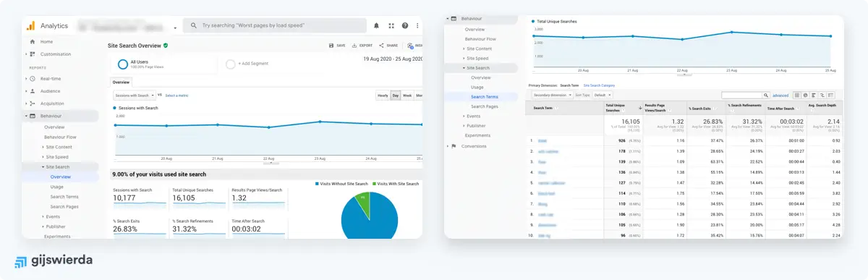Open Usage under Site Search, left screenshot
Viewport: 868px width, 280px height.
(57, 187)
